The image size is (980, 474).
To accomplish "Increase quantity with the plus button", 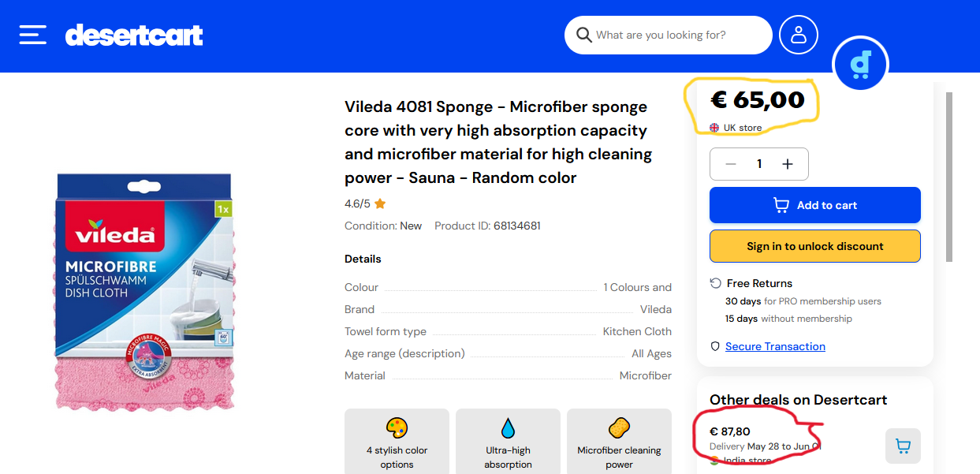I will tap(787, 164).
